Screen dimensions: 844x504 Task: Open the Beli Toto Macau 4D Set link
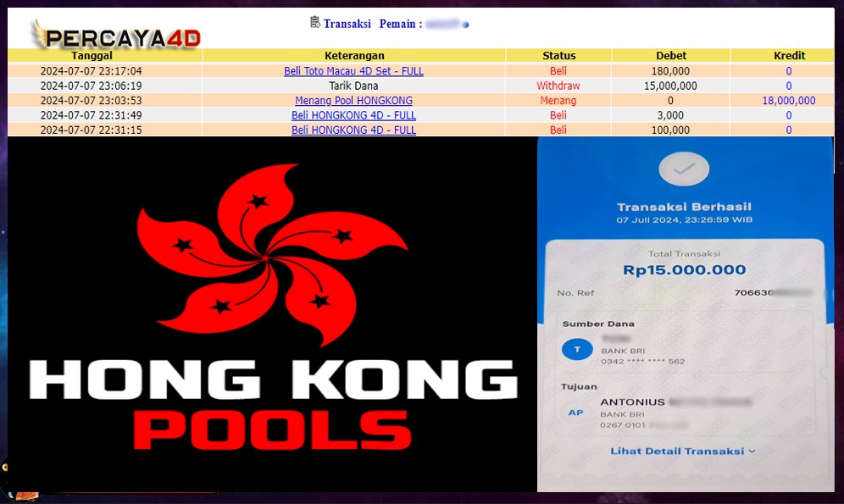(353, 71)
